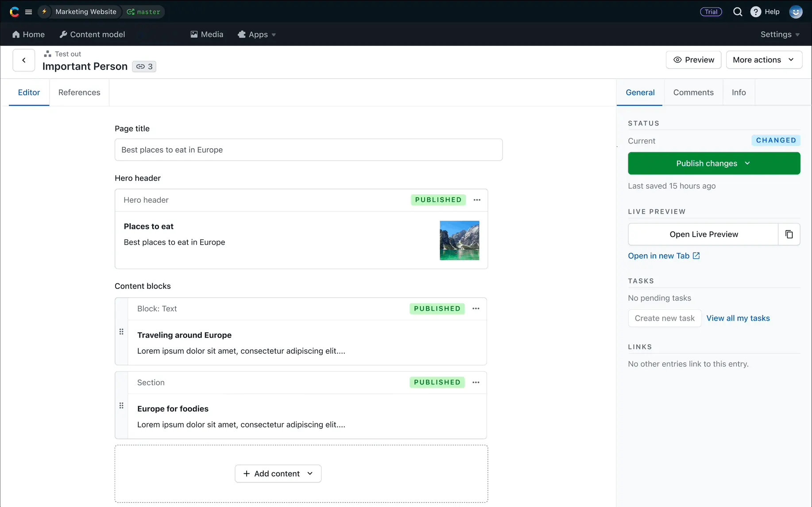Click the Page title input field
The image size is (812, 507).
pyautogui.click(x=309, y=150)
